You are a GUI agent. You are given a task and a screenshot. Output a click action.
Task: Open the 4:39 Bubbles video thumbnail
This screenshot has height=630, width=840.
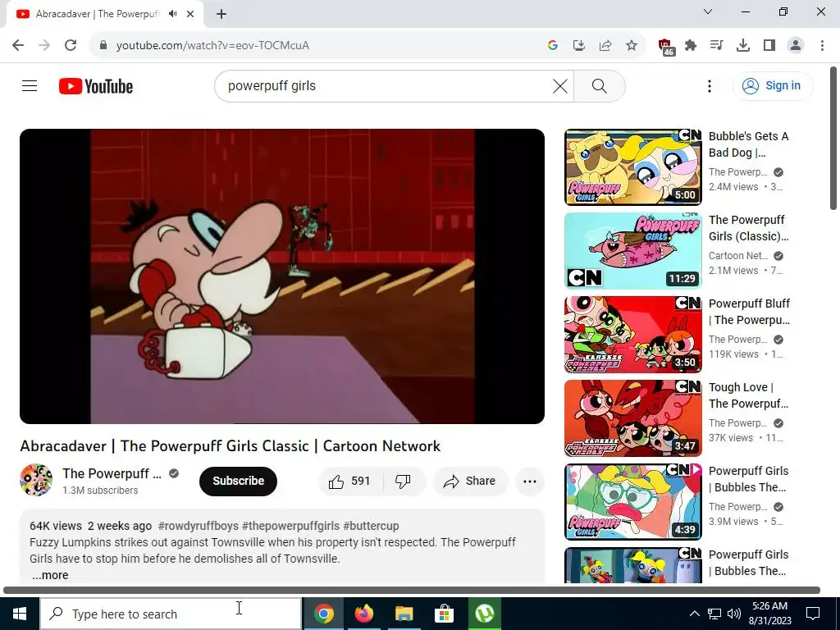click(x=632, y=501)
